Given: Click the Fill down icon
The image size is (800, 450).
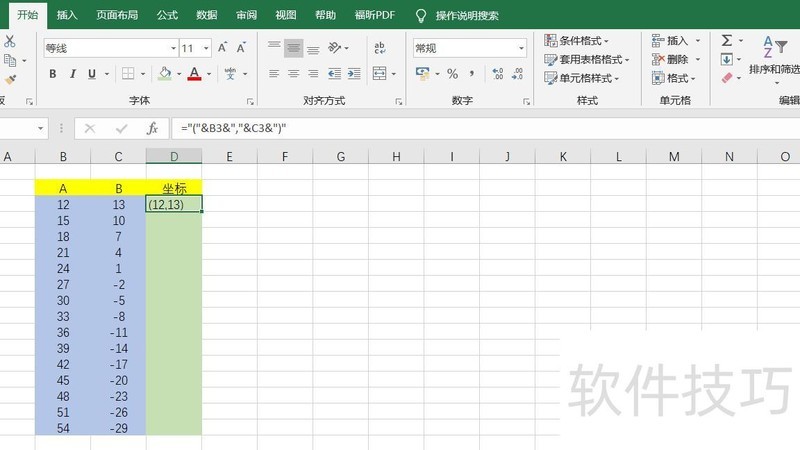Looking at the screenshot, I should click(727, 60).
